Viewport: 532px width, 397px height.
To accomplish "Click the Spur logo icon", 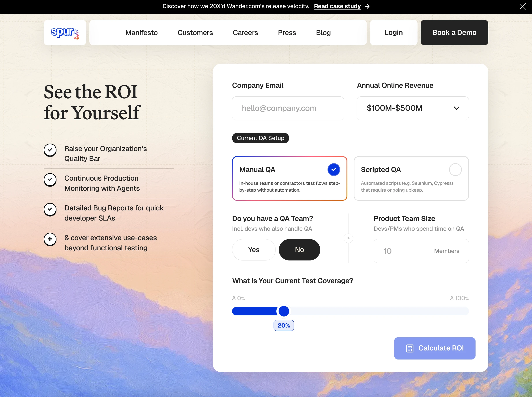I will click(x=65, y=33).
